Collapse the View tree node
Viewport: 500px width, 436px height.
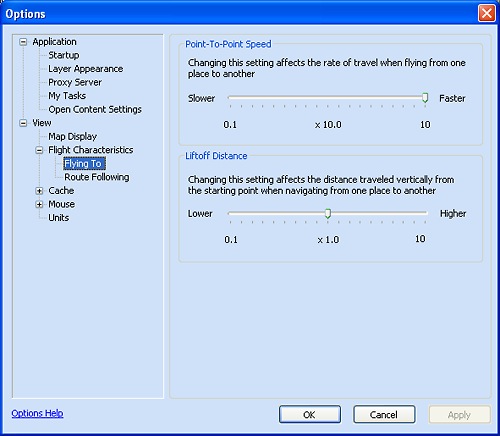(x=23, y=123)
